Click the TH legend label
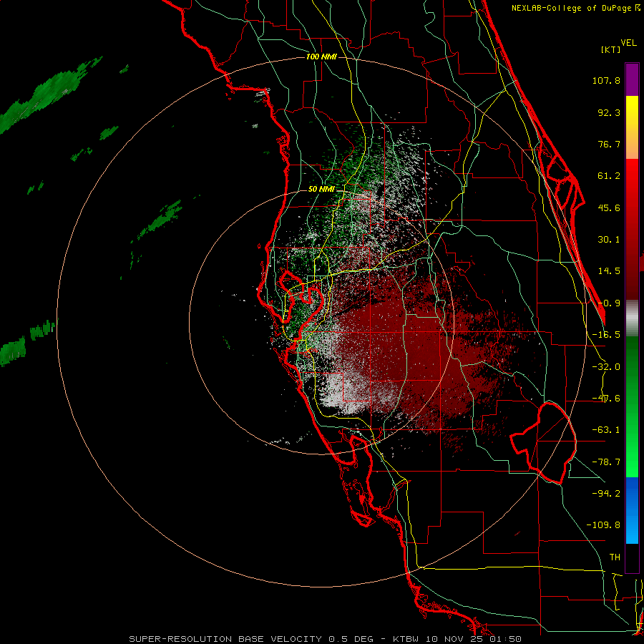The image size is (644, 644). pyautogui.click(x=615, y=557)
